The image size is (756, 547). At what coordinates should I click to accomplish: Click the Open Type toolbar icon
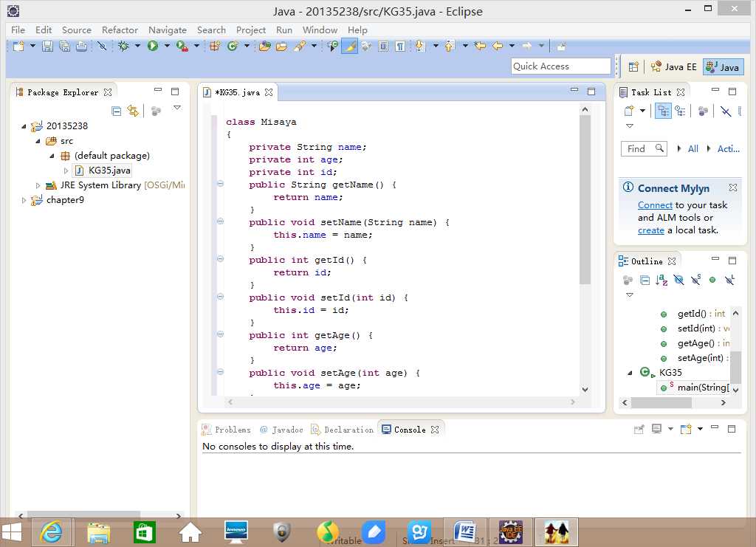point(265,47)
